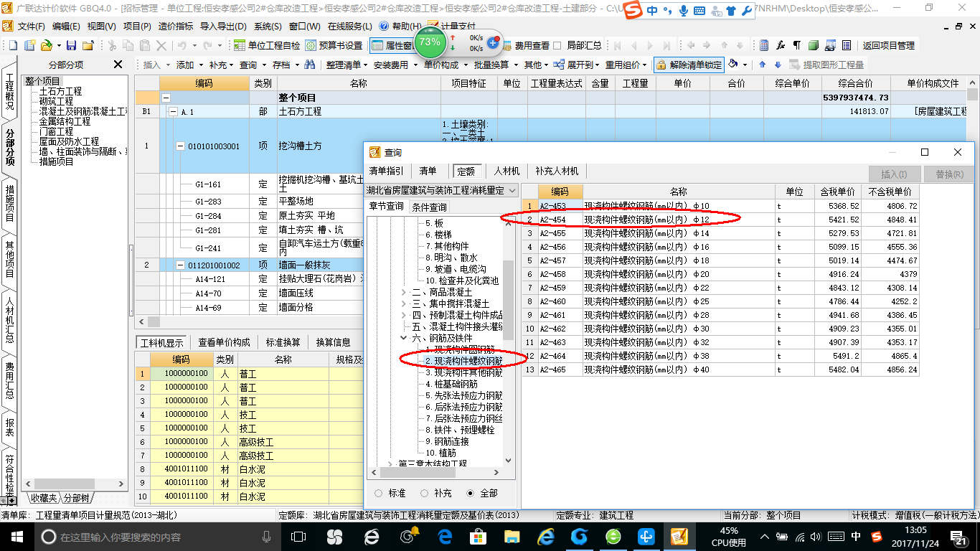Open the 湖北省房屋建筑与装饰工程消耗量定额 dropdown
Image resolution: width=980 pixels, height=551 pixels.
click(442, 191)
